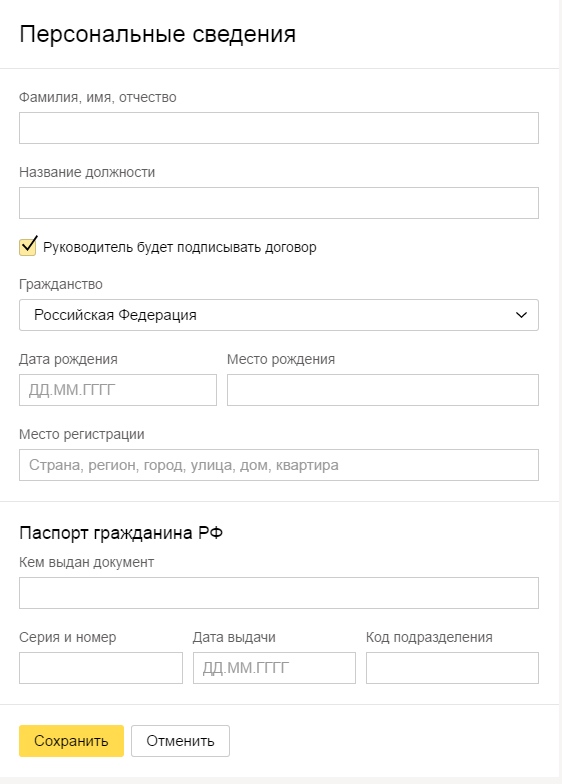Save the form with Сохранить button

72,741
